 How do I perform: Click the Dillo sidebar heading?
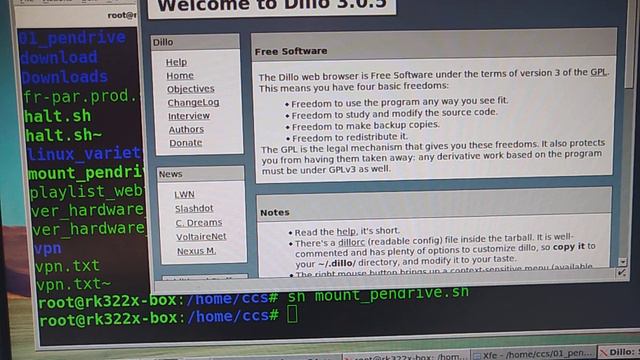163,42
